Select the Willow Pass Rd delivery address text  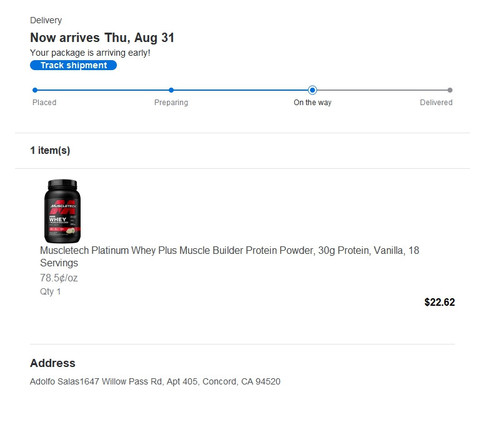pos(155,381)
